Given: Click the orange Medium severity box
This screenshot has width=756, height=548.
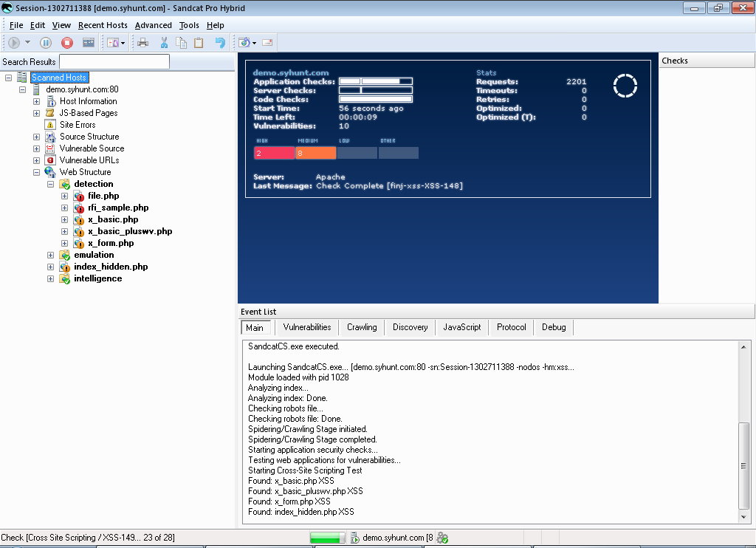Looking at the screenshot, I should pos(315,154).
